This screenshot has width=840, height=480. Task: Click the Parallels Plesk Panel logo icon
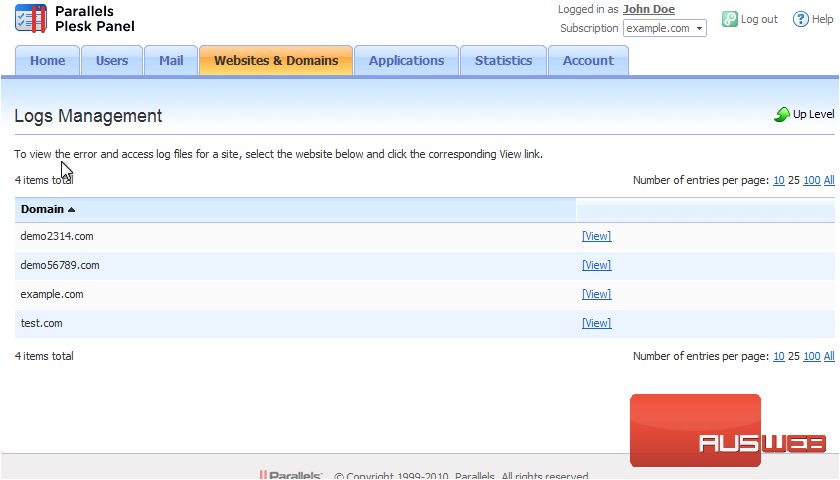[x=31, y=19]
